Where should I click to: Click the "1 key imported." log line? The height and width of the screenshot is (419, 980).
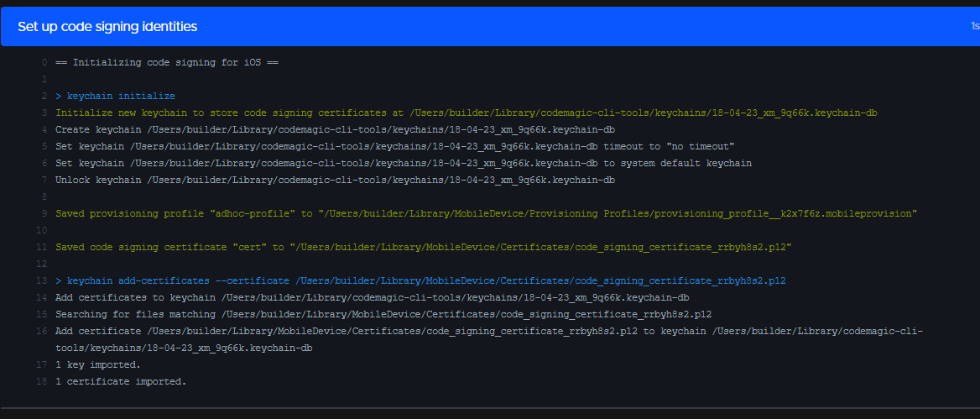pos(98,365)
